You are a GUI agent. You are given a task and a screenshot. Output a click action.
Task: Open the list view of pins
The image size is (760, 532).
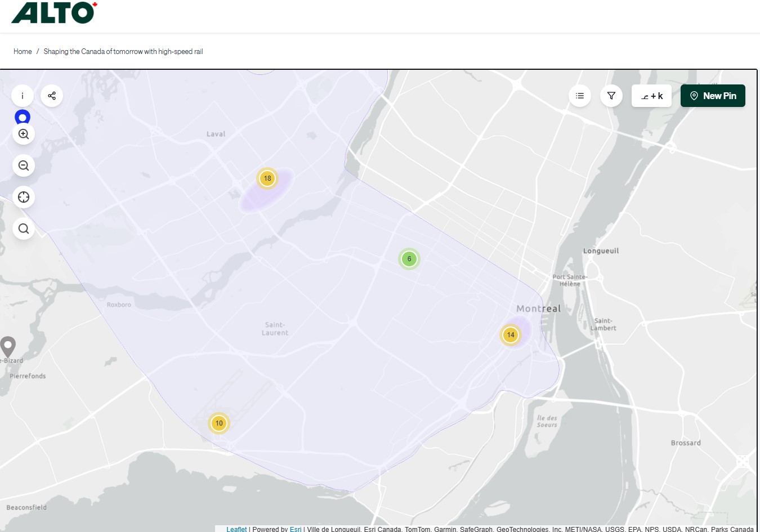click(580, 96)
